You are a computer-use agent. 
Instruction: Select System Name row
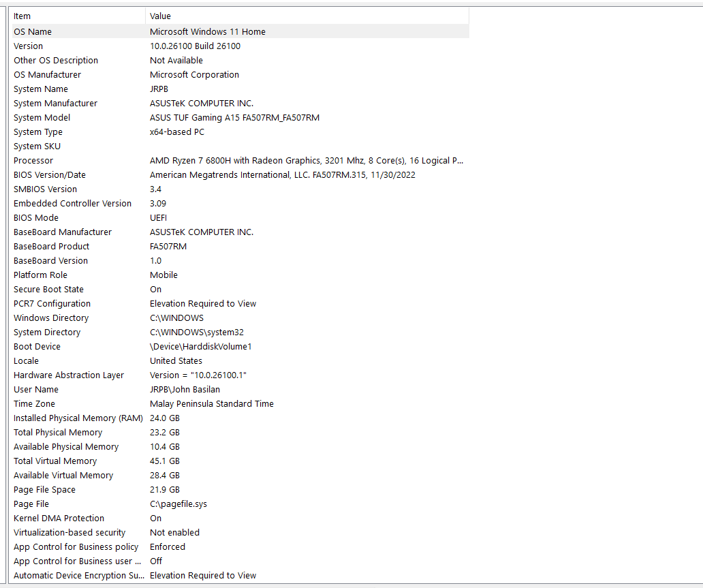[x=239, y=89]
